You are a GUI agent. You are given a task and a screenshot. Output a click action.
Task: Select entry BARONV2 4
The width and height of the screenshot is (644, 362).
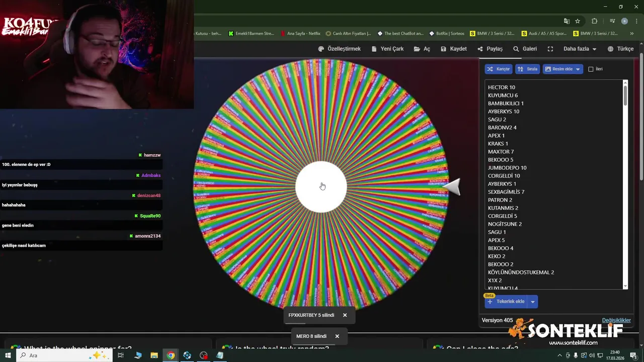tap(502, 128)
